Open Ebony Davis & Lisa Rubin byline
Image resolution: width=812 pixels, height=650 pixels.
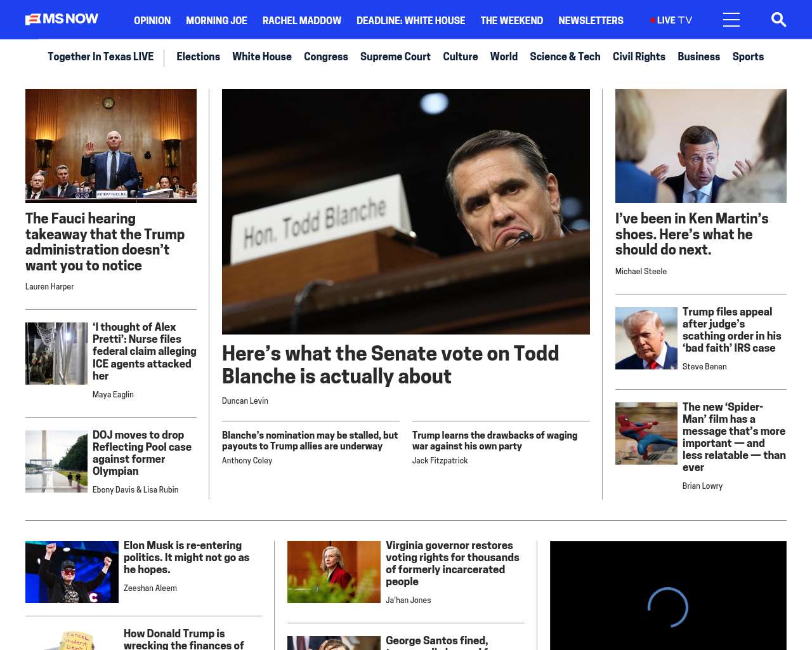135,490
